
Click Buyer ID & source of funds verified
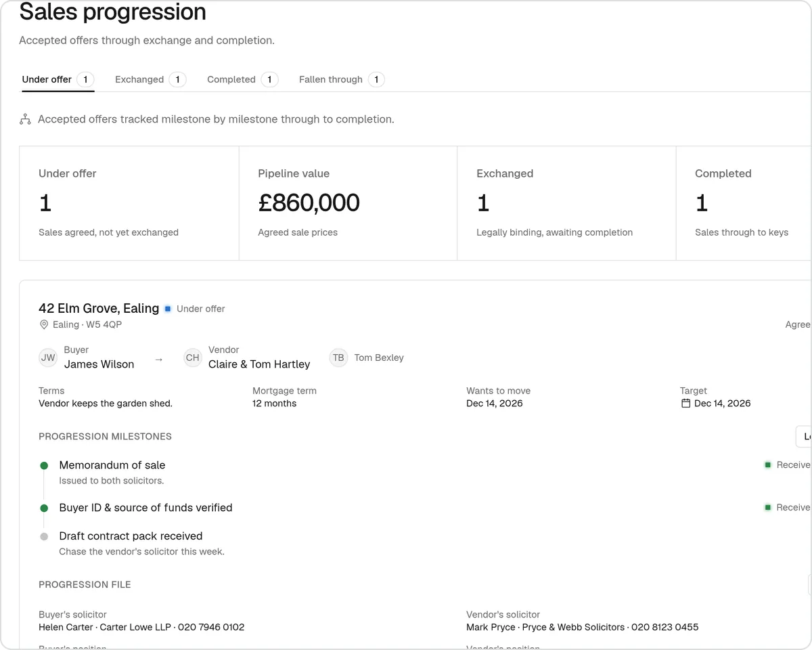pos(145,508)
